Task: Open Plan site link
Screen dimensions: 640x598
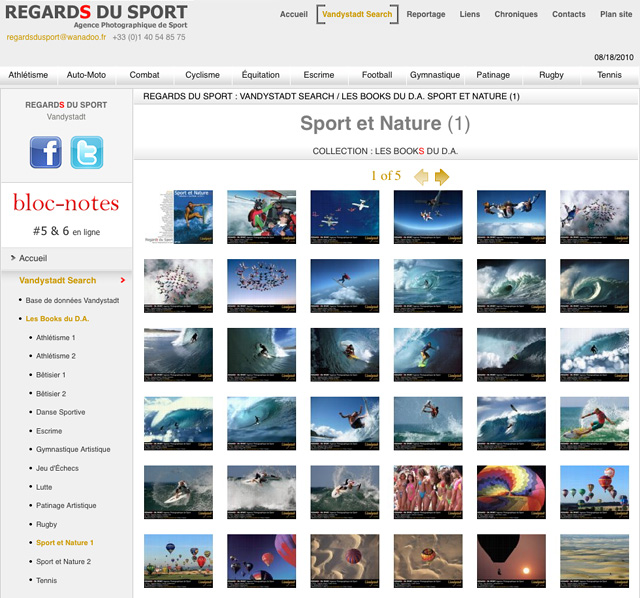Action: (x=616, y=14)
